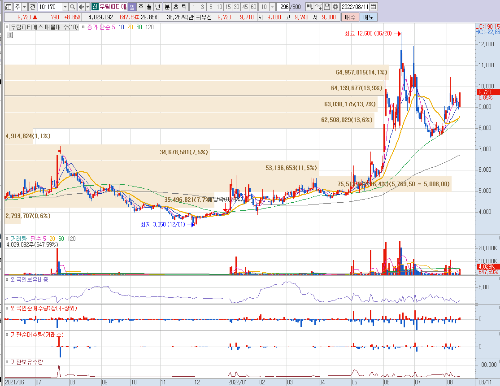The height and width of the screenshot is (386, 500).
Task: Click the 거래량 volume indicator title label
Action: click(x=18, y=239)
